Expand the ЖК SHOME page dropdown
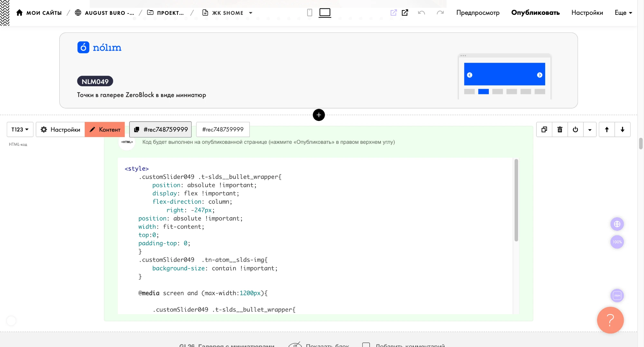Screen dimensions: 644x347 pyautogui.click(x=251, y=13)
